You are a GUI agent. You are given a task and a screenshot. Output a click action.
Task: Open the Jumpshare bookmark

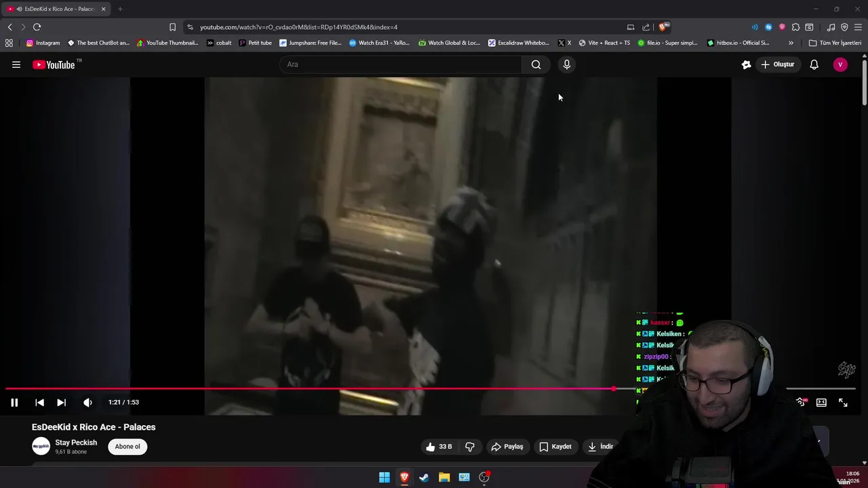(311, 43)
